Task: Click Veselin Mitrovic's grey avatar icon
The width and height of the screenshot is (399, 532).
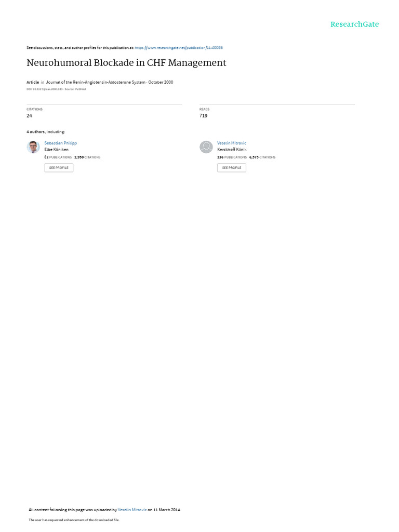Action: point(206,147)
